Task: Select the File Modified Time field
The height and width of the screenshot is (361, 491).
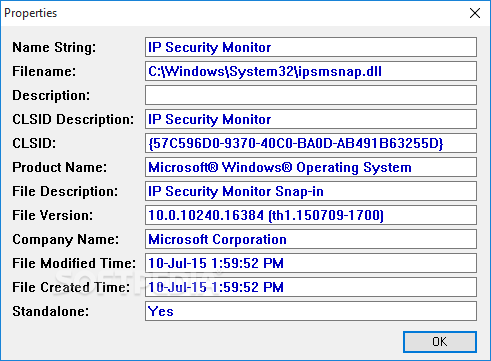Action: [311, 263]
